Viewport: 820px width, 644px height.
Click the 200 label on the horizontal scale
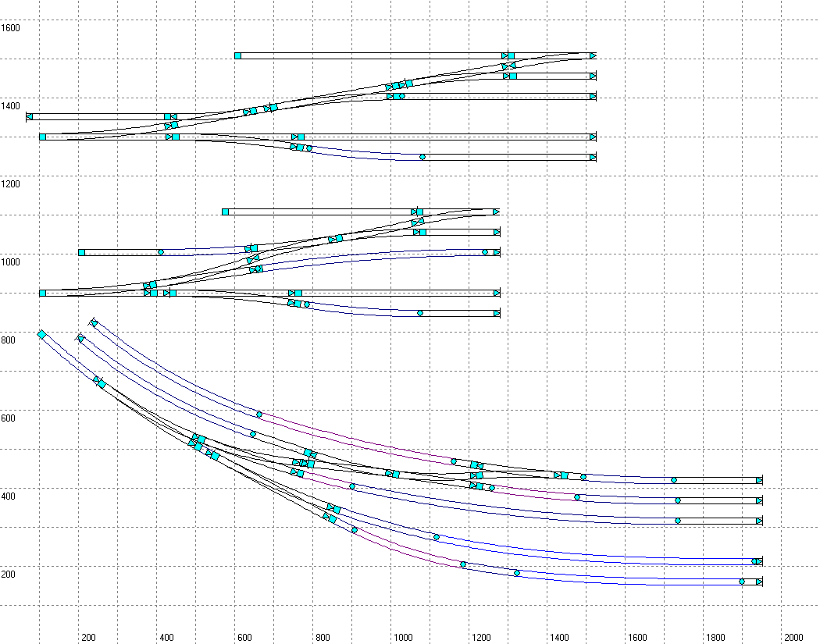[x=88, y=637]
